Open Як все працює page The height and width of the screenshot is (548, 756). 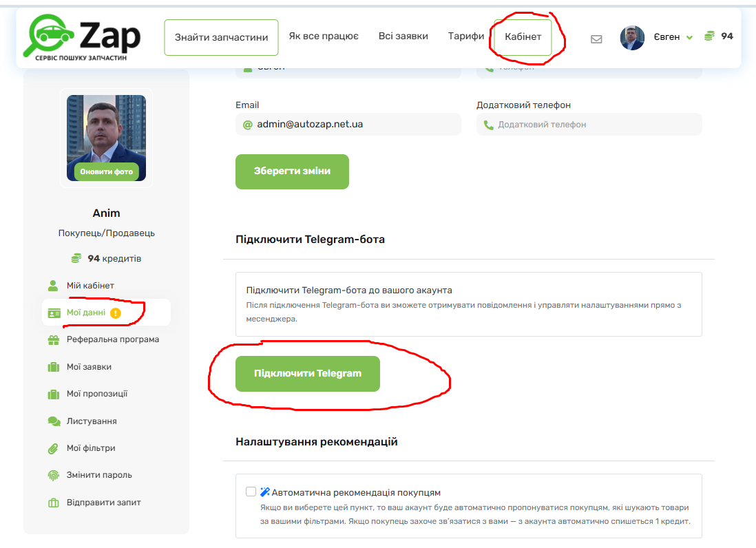324,36
